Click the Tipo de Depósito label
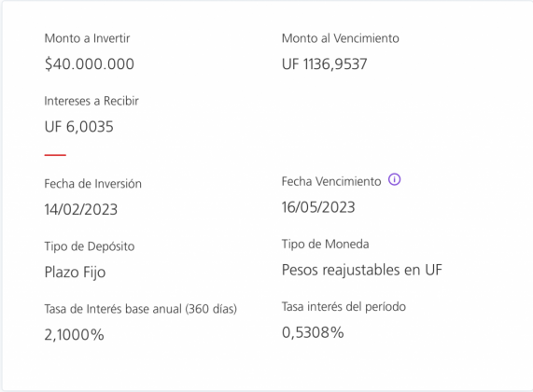 [90, 246]
